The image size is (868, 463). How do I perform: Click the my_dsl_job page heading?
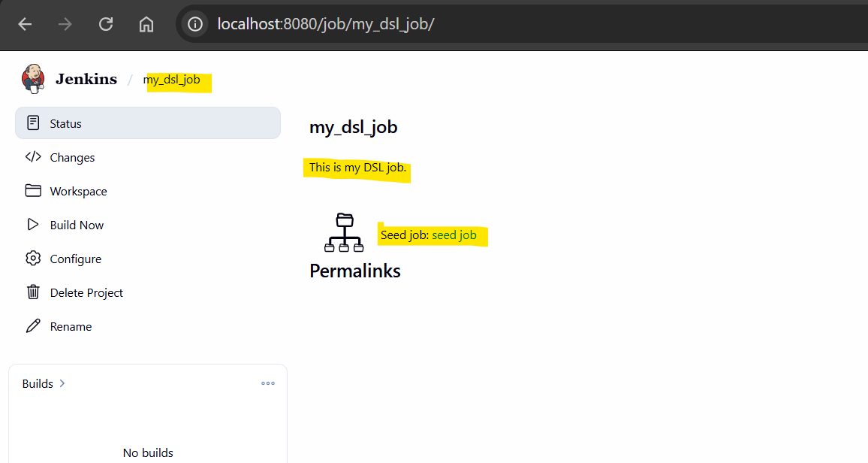[x=353, y=127]
